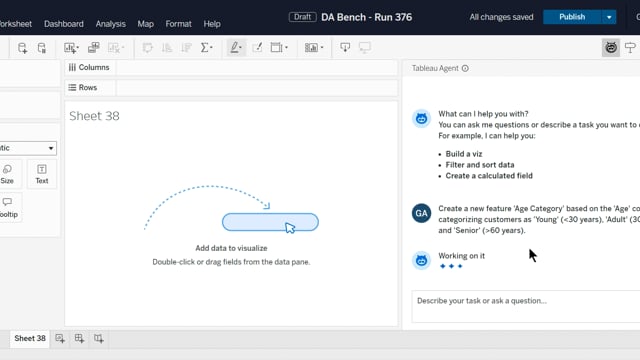Click the Sort Ascending toolbar icon
640x360 pixels.
pos(167,48)
